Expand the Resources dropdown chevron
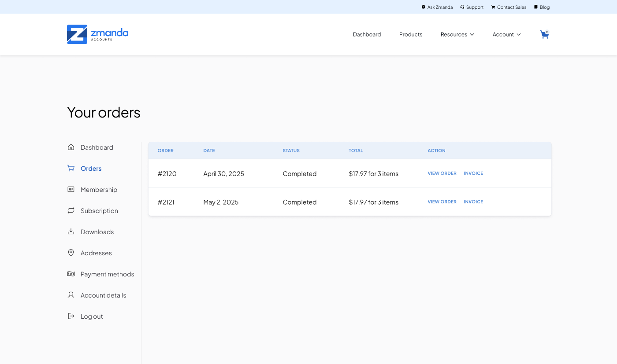This screenshot has height=364, width=617. [472, 34]
